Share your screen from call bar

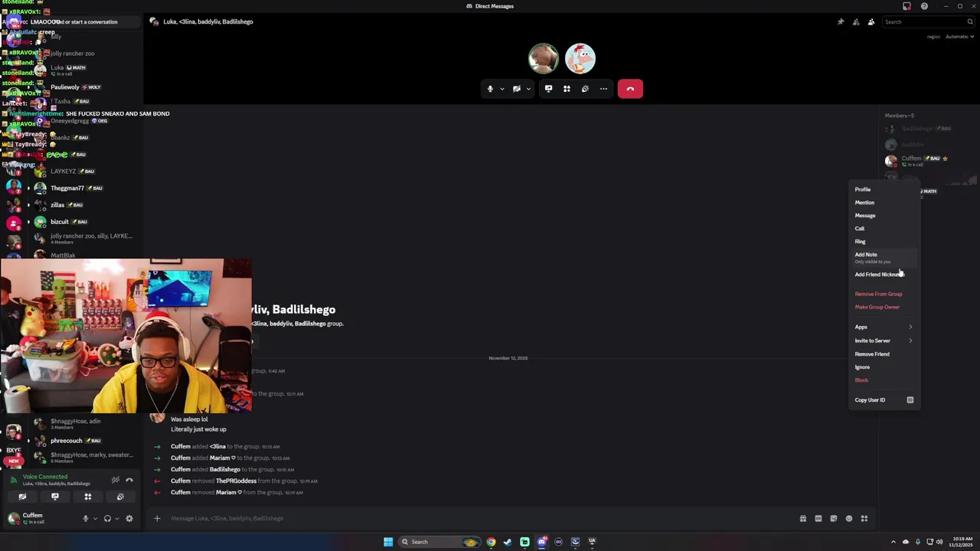tap(548, 89)
